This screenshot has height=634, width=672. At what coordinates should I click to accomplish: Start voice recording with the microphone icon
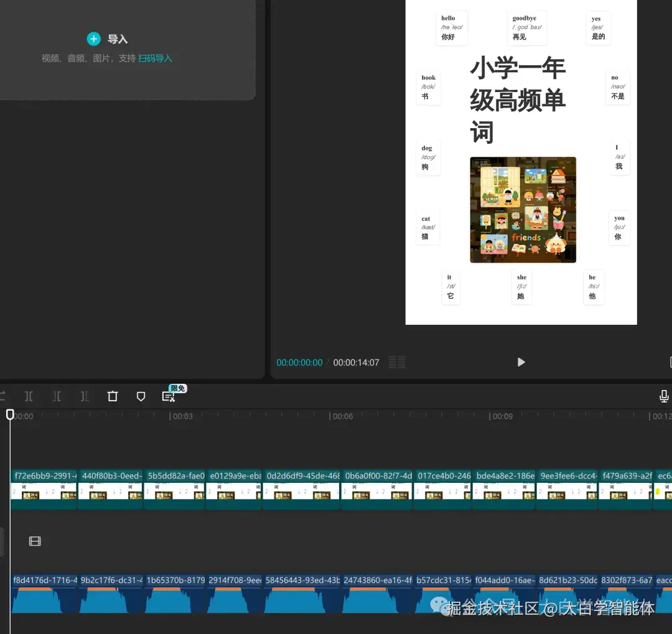click(664, 396)
